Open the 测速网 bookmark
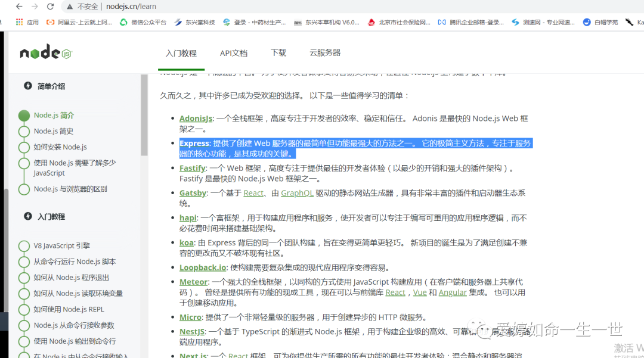 point(543,22)
